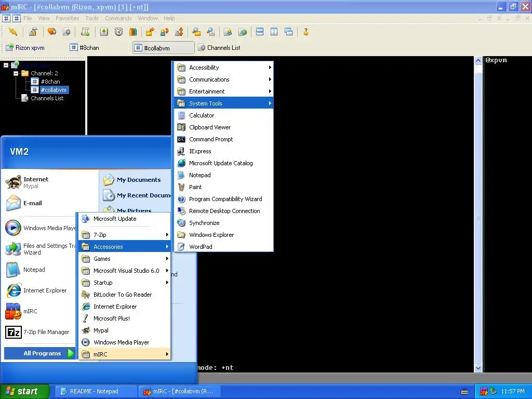Select #8chan in the tree sidebar
This screenshot has width=532, height=399.
pyautogui.click(x=50, y=82)
